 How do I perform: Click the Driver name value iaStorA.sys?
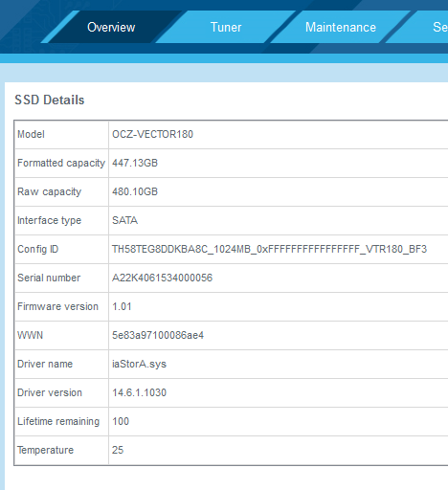(x=139, y=364)
